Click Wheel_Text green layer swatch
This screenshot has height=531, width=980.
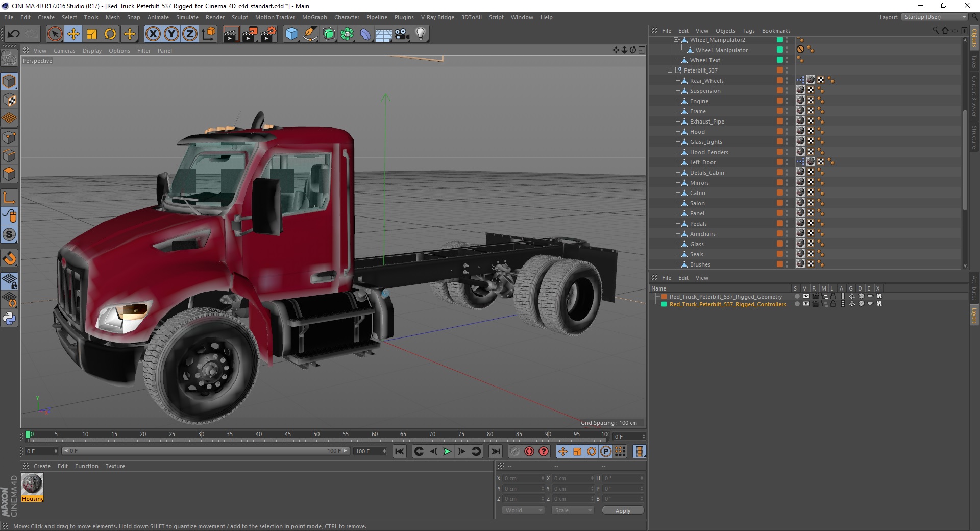click(779, 60)
